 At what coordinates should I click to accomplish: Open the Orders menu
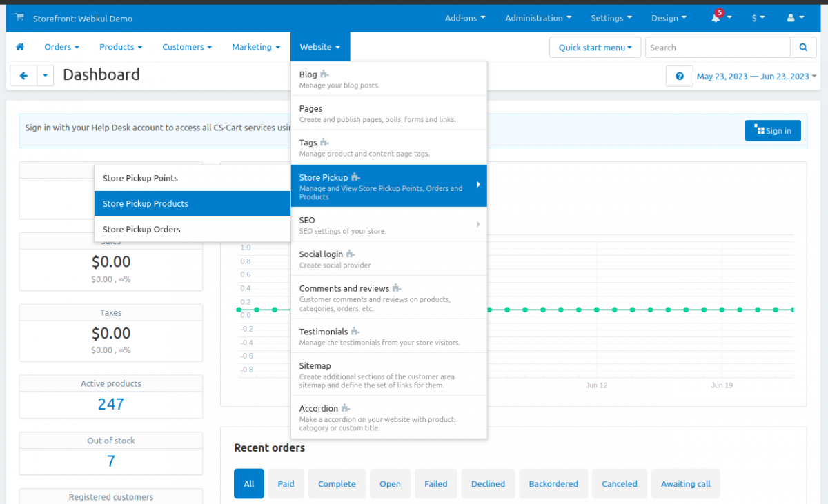61,47
